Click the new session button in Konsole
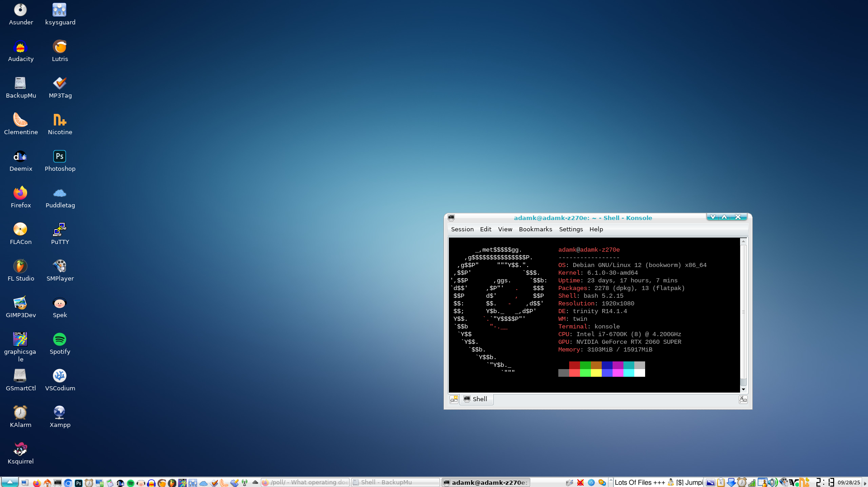 pos(454,399)
